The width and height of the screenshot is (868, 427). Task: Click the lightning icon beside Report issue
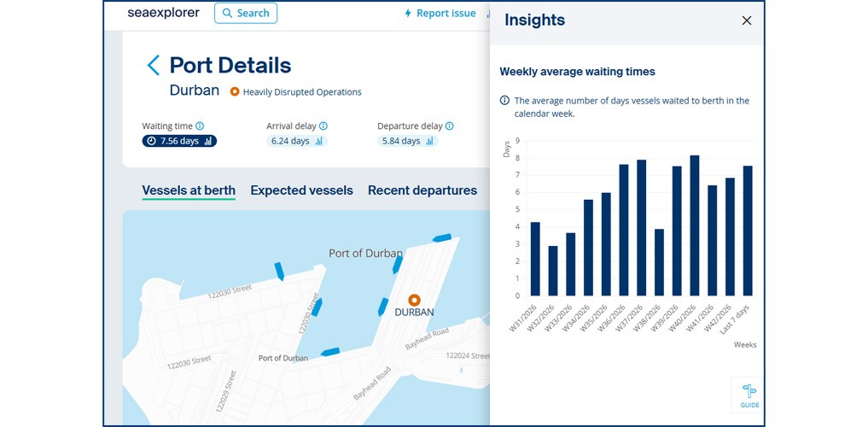(x=408, y=14)
